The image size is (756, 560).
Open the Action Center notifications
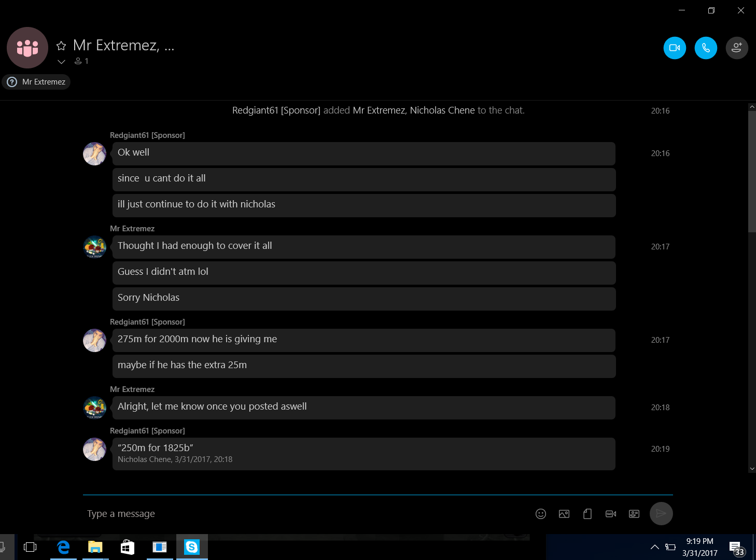(737, 548)
